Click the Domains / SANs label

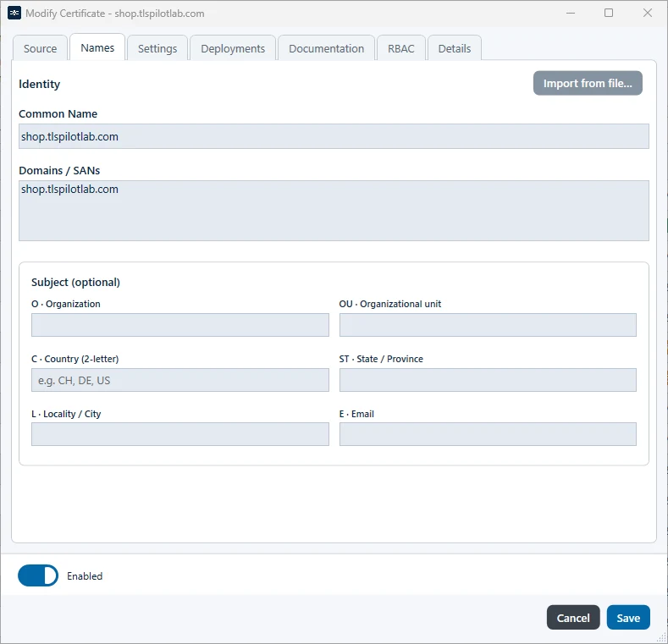click(x=59, y=170)
